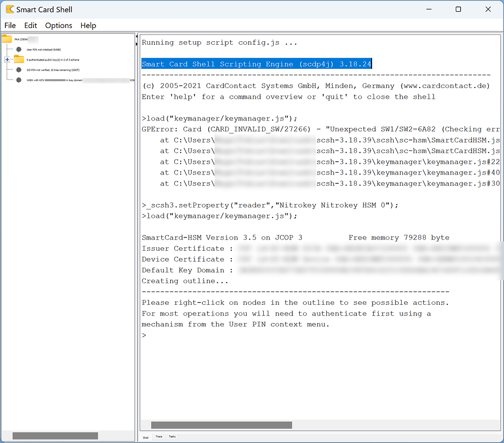Screen dimensions: 504x443
Task: Switch to the Tasks tab
Action: (x=172, y=437)
